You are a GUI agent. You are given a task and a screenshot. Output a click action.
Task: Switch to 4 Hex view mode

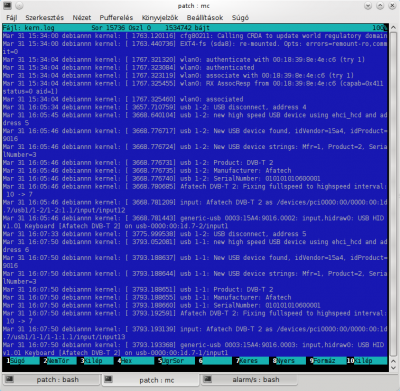point(133,361)
